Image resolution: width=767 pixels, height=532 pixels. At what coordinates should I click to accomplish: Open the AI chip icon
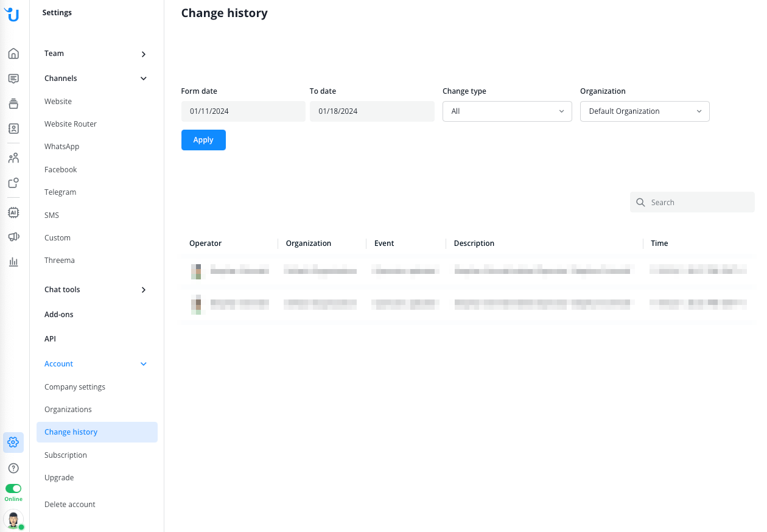[x=13, y=212]
